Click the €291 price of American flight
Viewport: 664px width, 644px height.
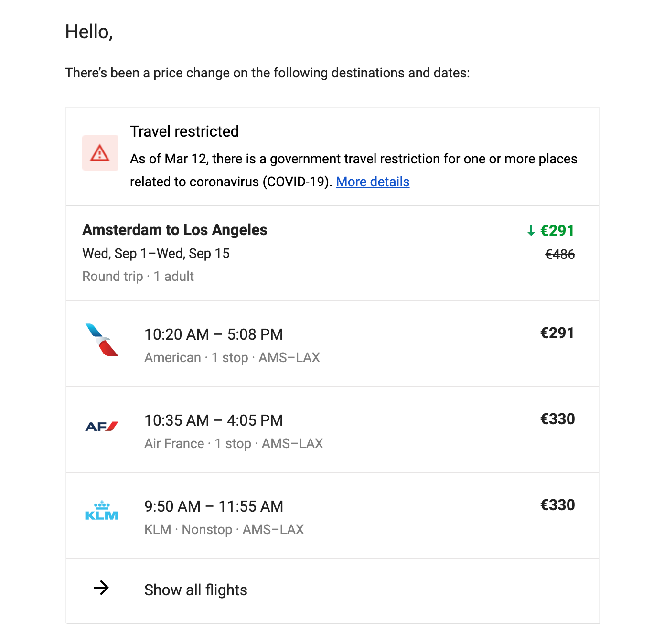(x=557, y=333)
